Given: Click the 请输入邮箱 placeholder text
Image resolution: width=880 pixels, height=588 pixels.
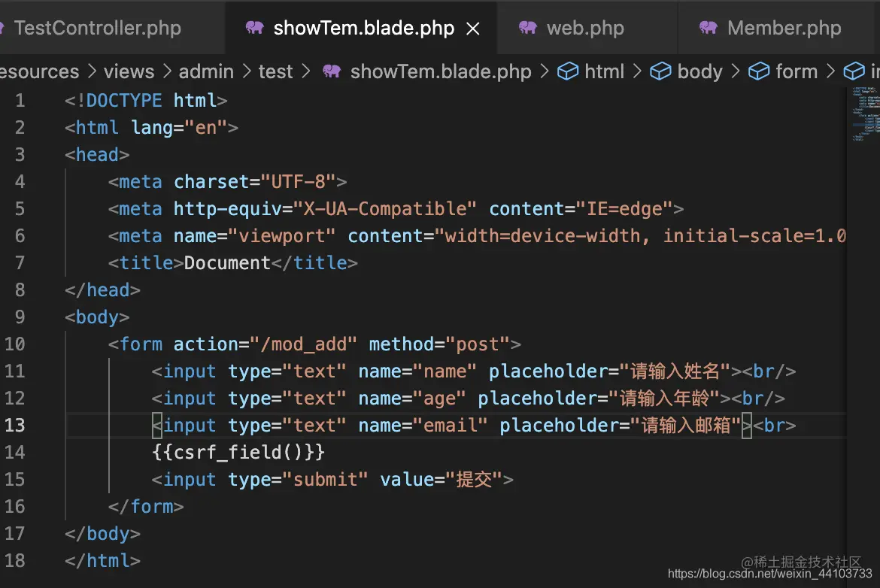Looking at the screenshot, I should tap(686, 426).
